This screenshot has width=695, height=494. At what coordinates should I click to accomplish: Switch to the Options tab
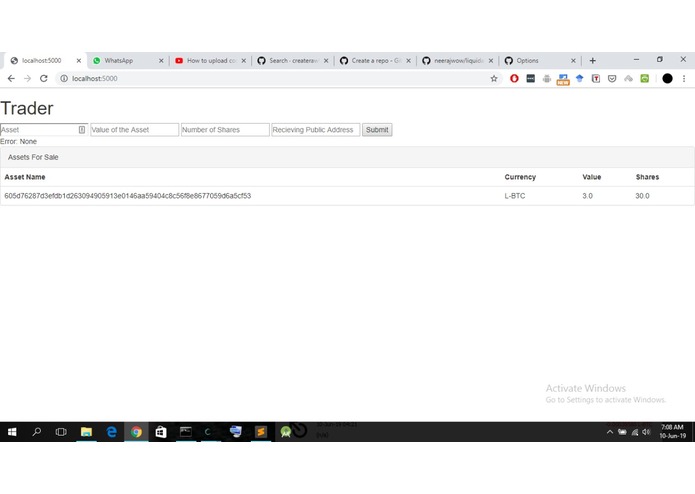[540, 61]
